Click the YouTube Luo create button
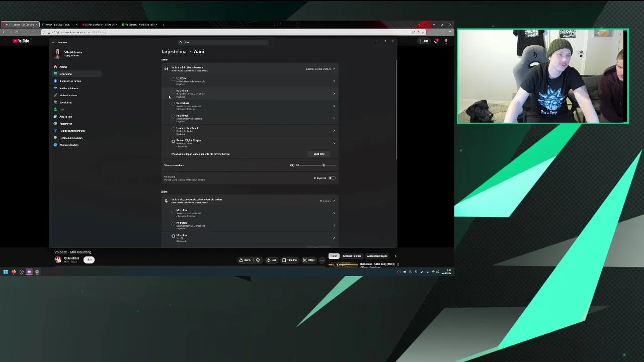 (424, 41)
